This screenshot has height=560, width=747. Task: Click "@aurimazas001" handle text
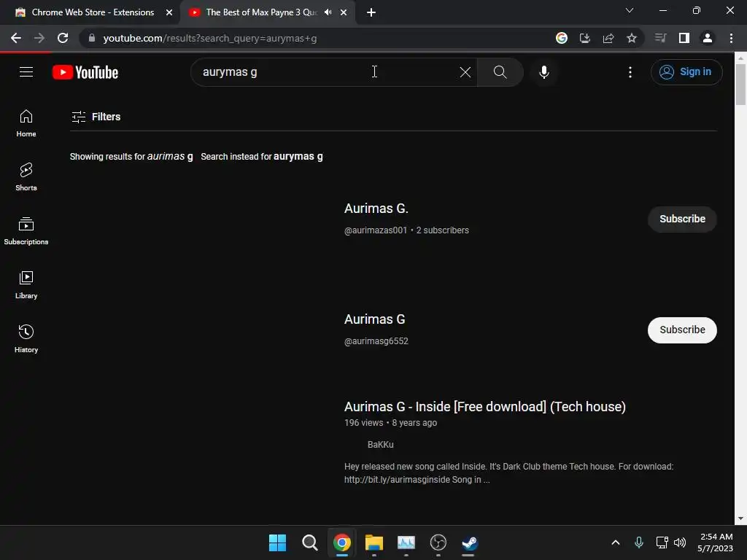[376, 230]
